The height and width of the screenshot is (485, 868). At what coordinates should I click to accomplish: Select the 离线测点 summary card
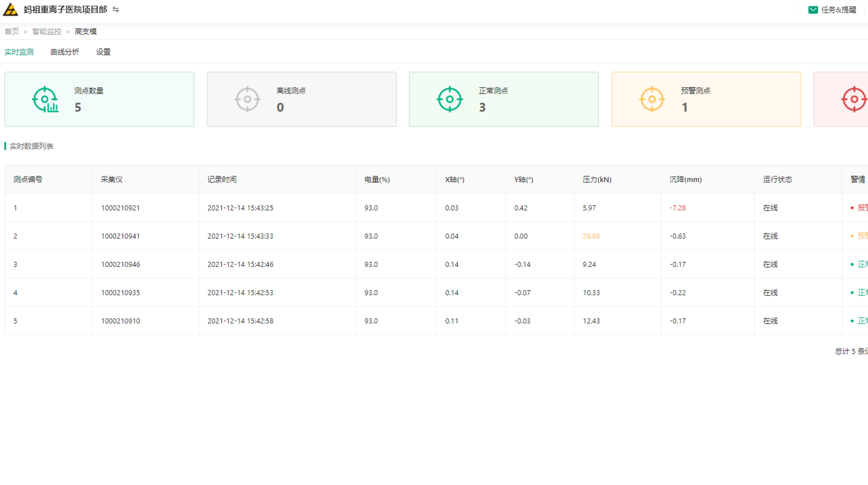point(302,99)
